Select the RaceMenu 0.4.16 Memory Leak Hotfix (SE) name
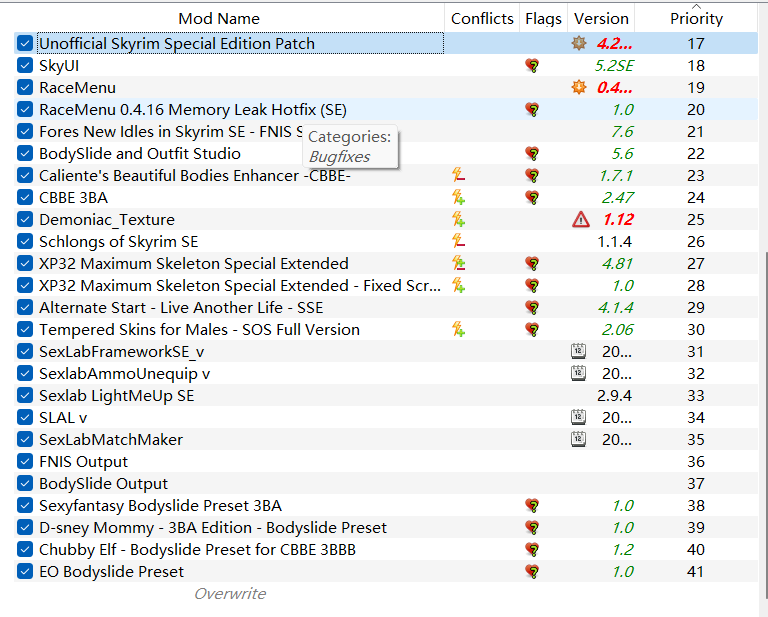Image resolution: width=768 pixels, height=617 pixels. [193, 110]
